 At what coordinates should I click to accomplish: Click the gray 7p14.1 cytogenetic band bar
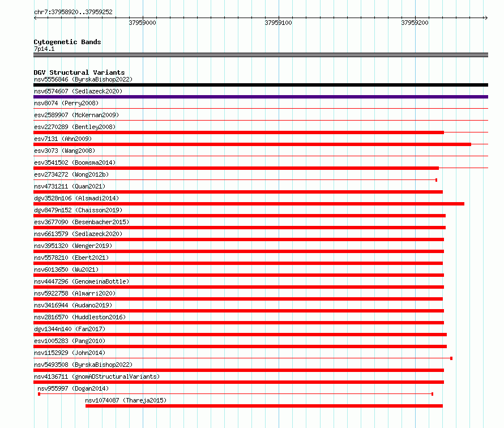coord(260,55)
